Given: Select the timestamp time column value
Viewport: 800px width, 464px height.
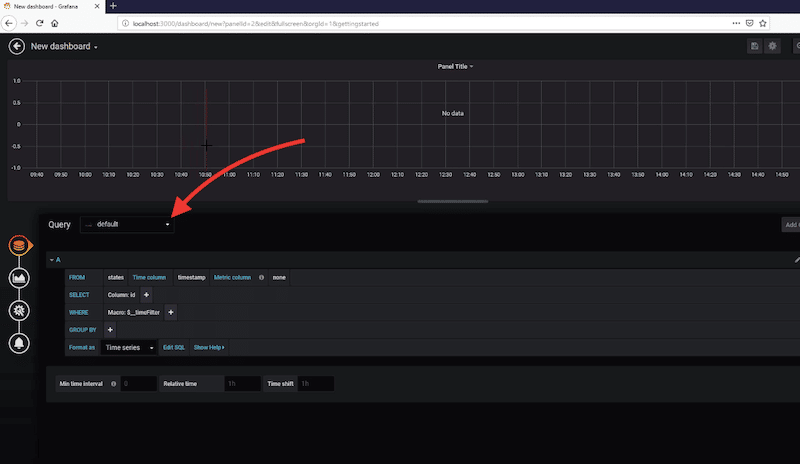Looking at the screenshot, I should (191, 278).
